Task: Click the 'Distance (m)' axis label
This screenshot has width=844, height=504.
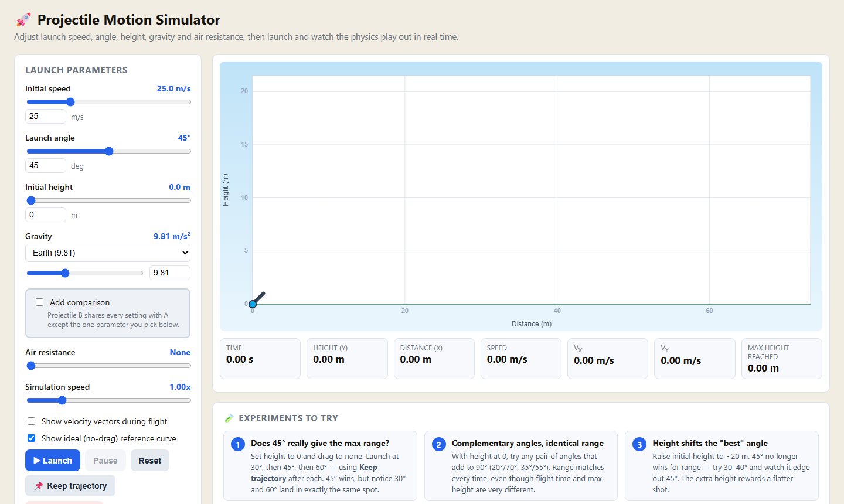Action: click(x=532, y=324)
